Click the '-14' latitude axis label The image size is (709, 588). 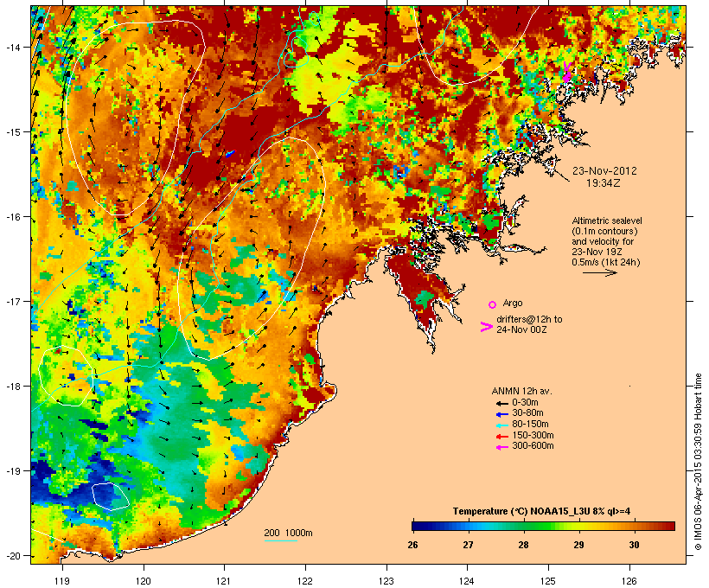(x=12, y=47)
